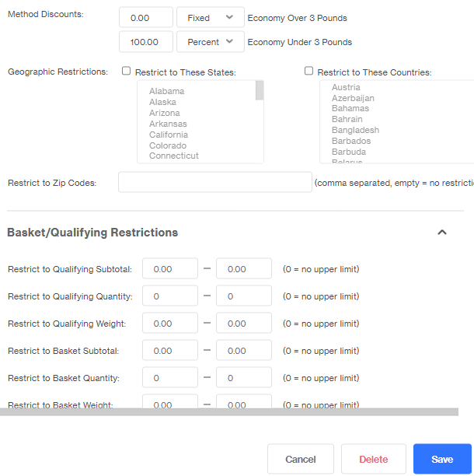
Task: Click Basket Subtotal maximum field
Action: [x=244, y=350]
